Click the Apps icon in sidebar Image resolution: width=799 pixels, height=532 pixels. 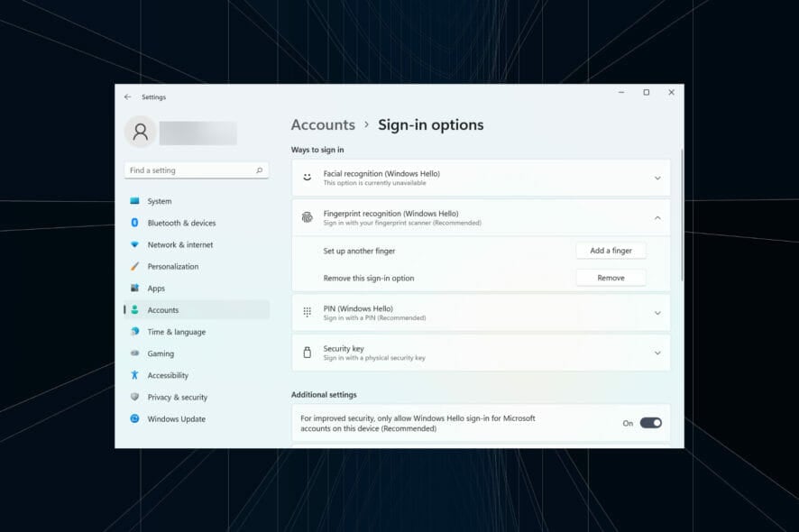point(134,288)
